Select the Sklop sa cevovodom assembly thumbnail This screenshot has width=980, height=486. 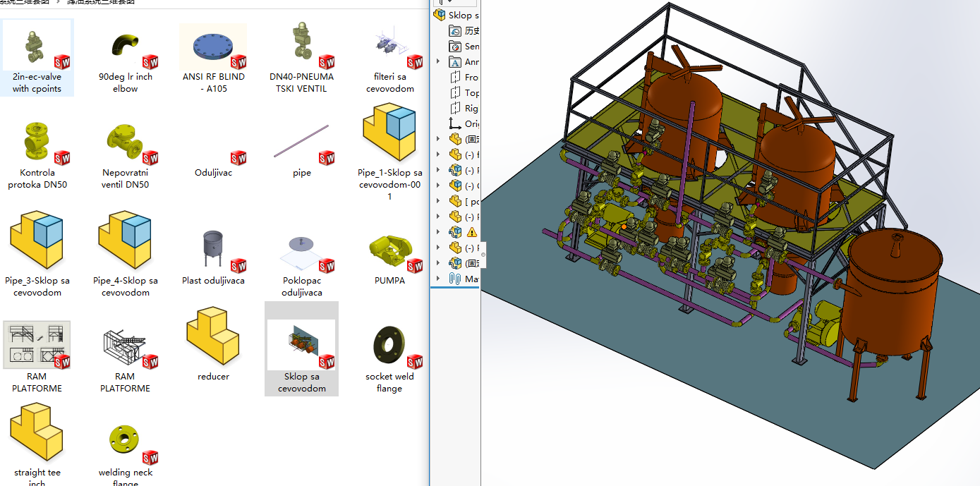point(301,345)
